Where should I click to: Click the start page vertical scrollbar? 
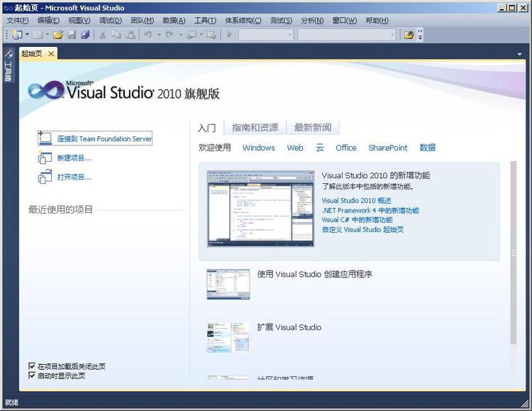513,253
